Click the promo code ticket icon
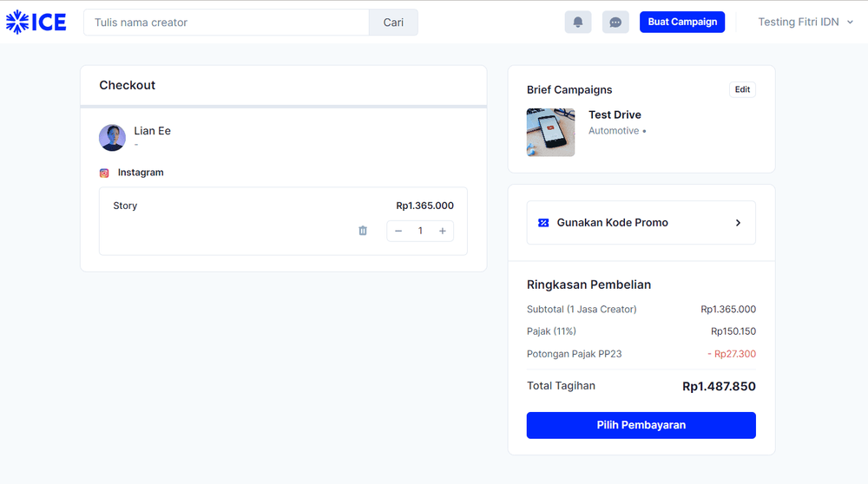This screenshot has height=484, width=868. [543, 223]
